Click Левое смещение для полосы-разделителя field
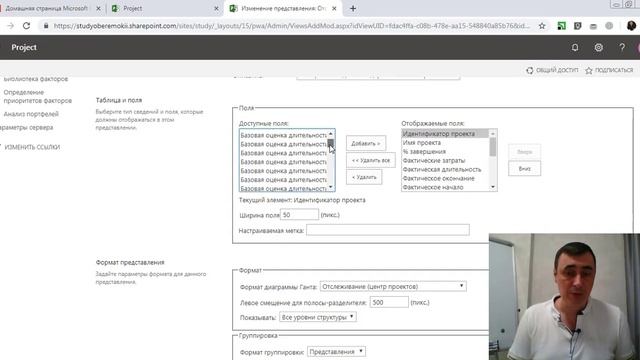Image resolution: width=640 pixels, height=360 pixels. (x=389, y=302)
